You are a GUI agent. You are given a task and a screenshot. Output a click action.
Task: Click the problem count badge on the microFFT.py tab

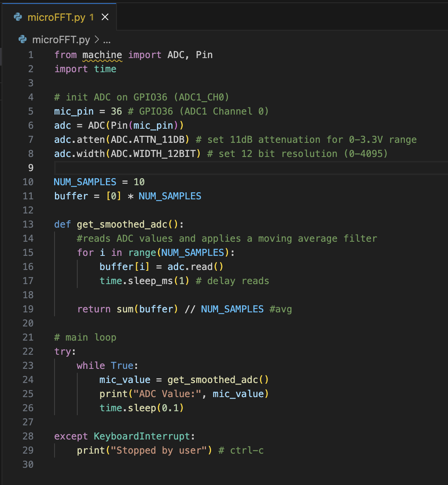click(x=91, y=17)
